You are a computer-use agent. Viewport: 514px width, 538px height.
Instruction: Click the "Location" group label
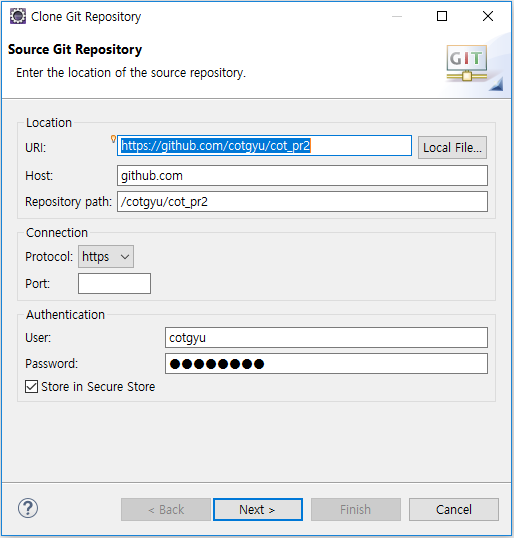point(49,123)
